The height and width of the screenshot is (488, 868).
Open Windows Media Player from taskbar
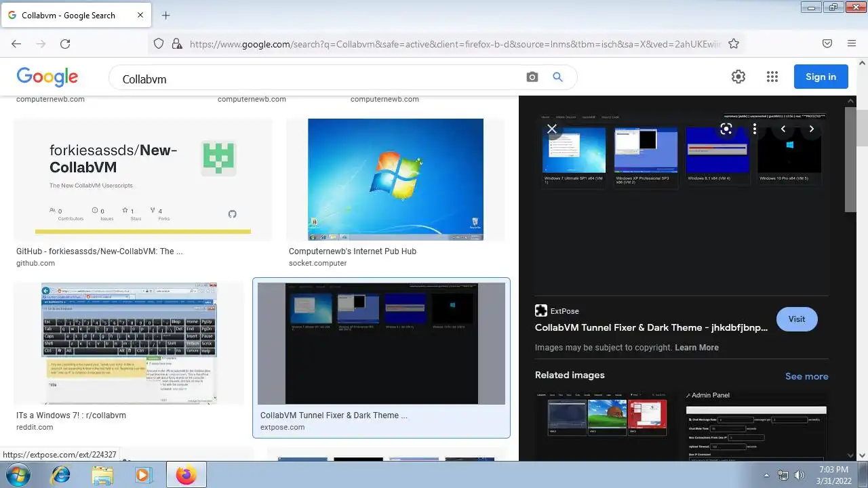tap(143, 475)
